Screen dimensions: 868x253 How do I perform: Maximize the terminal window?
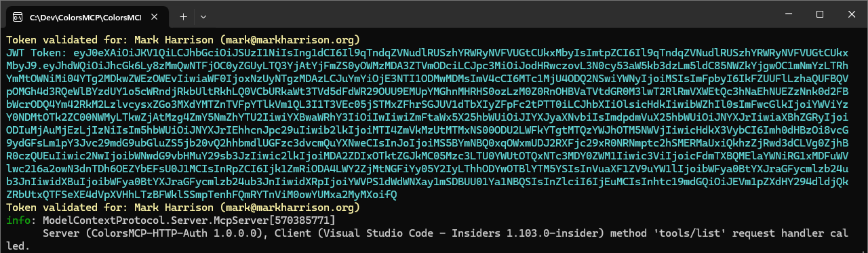pyautogui.click(x=819, y=14)
